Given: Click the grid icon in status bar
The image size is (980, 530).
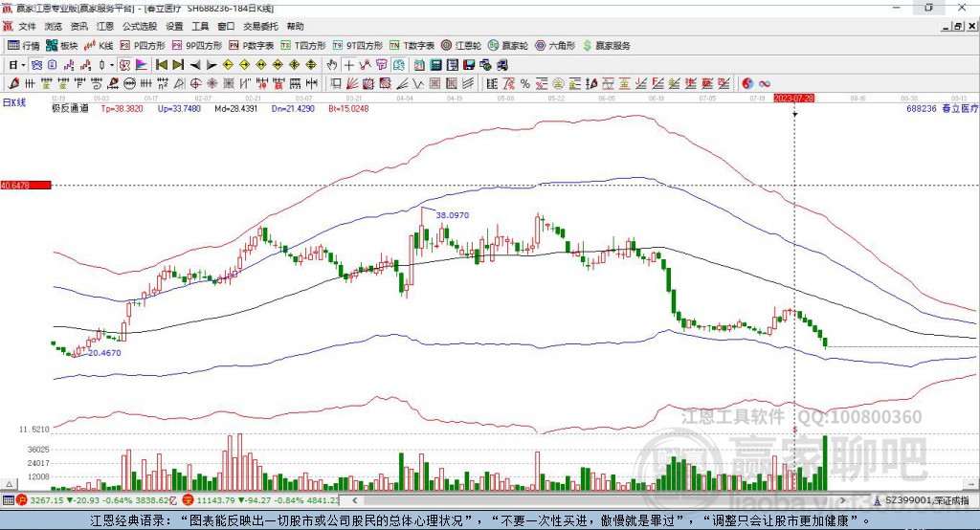Looking at the screenshot, I should (x=8, y=500).
